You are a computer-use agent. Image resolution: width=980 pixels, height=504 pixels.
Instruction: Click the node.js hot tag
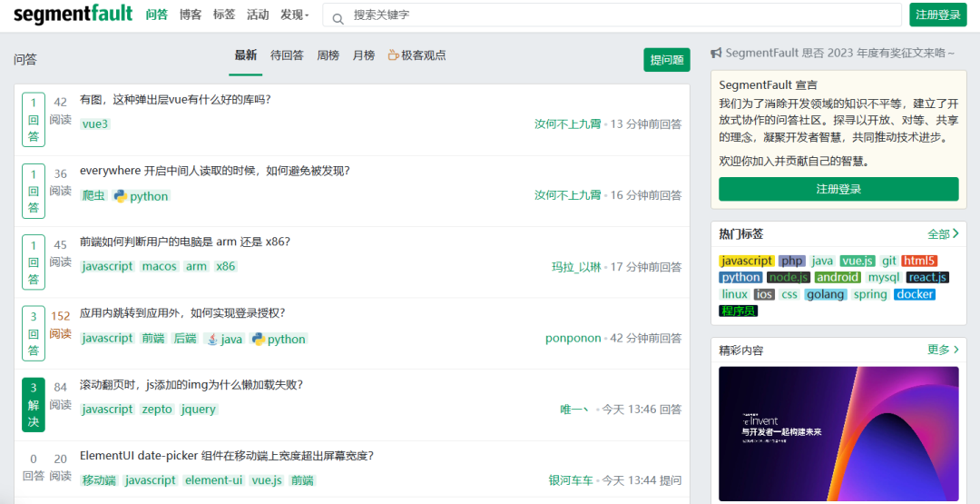(789, 277)
